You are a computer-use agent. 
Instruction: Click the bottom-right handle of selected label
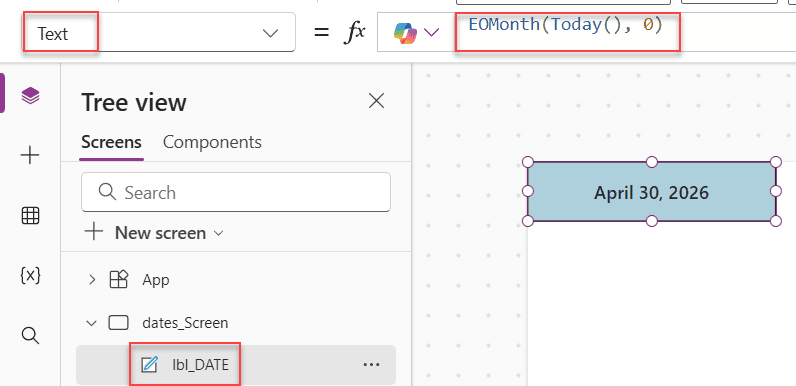click(x=776, y=221)
